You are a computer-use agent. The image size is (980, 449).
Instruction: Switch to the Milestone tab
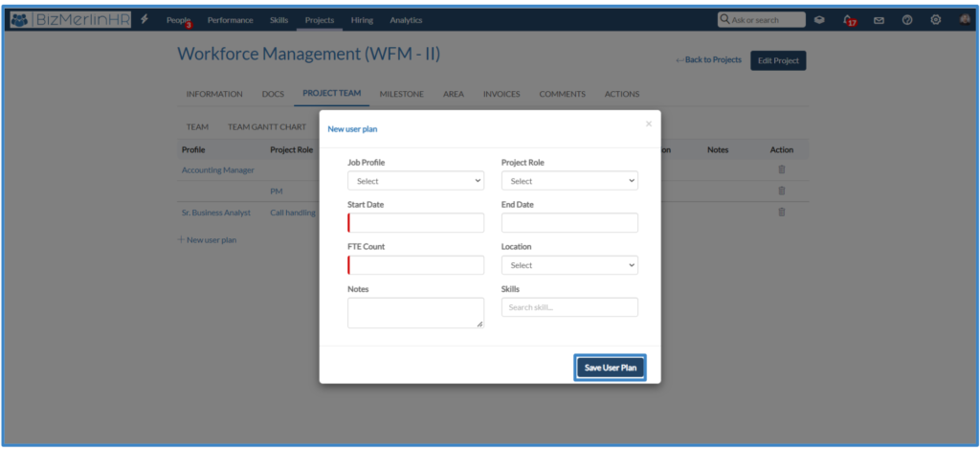(401, 94)
